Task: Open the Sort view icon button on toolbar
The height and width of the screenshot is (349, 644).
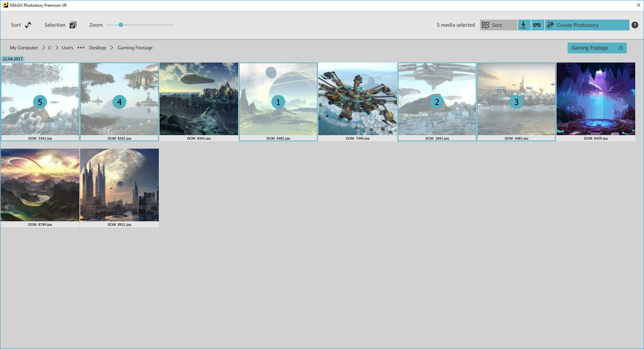Action: (x=486, y=25)
